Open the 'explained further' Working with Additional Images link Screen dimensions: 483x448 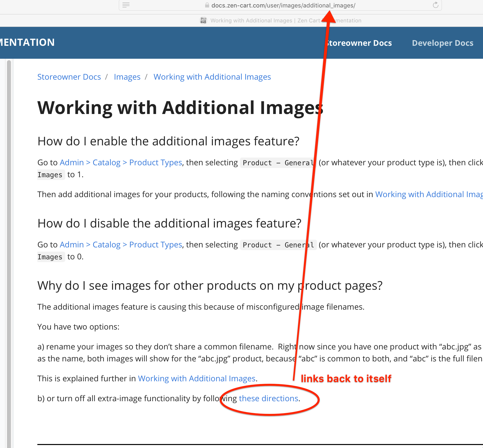[x=196, y=378]
